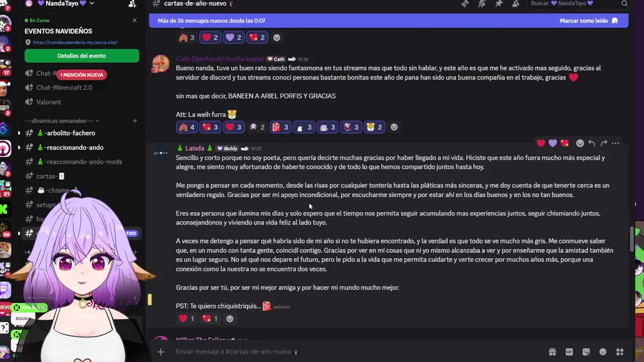
Task: Open pinned messages with the pin icon
Action: click(499, 4)
